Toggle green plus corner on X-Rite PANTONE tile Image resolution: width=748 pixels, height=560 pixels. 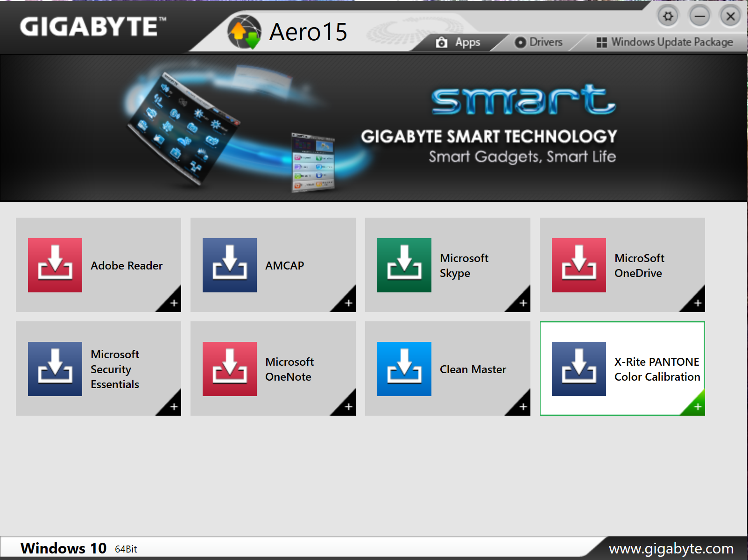pyautogui.click(x=697, y=406)
